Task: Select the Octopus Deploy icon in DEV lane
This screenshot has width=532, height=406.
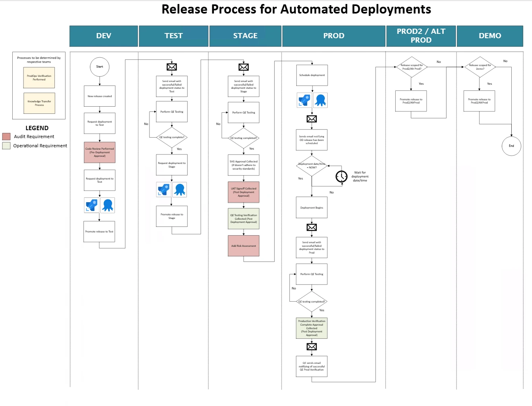Action: [107, 205]
